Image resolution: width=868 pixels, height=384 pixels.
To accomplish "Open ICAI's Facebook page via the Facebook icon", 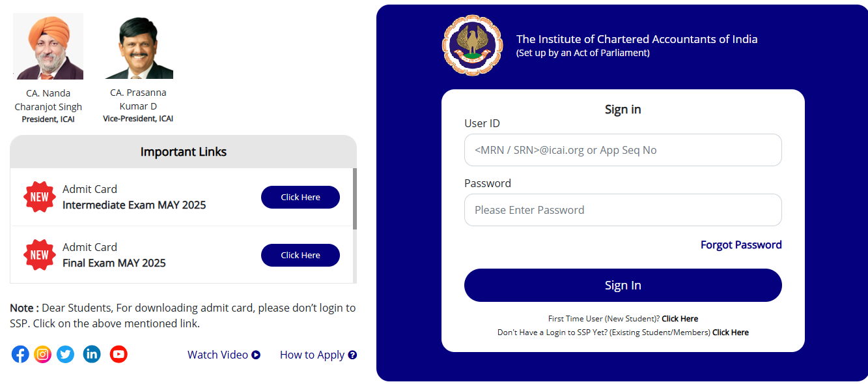I will [20, 354].
